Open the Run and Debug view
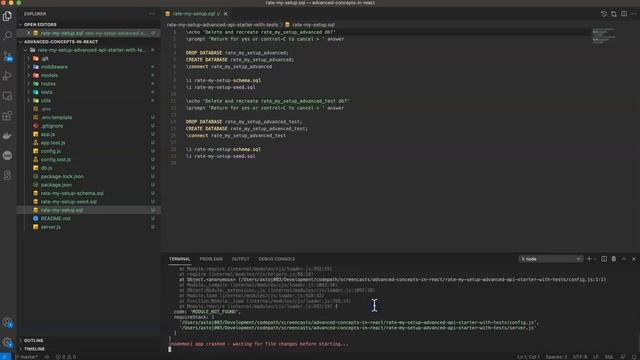The height and width of the screenshot is (360, 640). (7, 76)
